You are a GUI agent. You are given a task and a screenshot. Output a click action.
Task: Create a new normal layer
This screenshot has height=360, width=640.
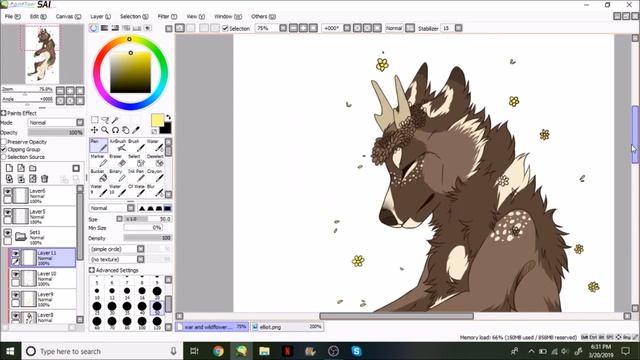coord(9,168)
